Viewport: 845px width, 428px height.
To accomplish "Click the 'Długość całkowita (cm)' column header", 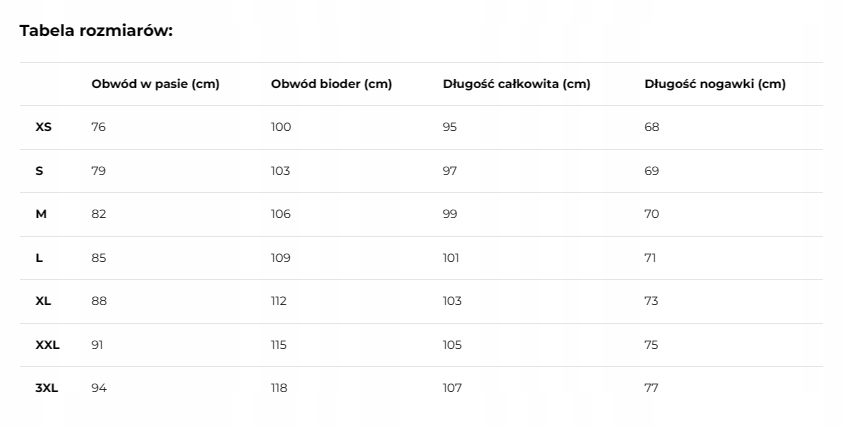I will tap(516, 84).
